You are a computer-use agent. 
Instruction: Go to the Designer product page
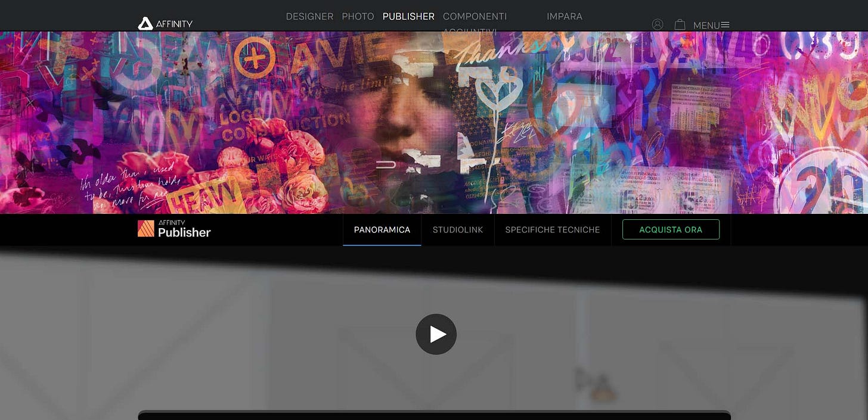309,17
